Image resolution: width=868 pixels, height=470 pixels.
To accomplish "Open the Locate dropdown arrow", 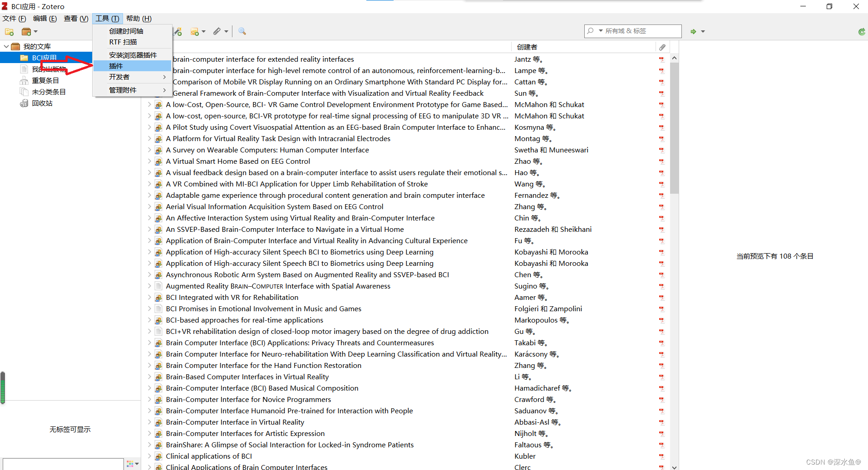I will click(x=703, y=32).
